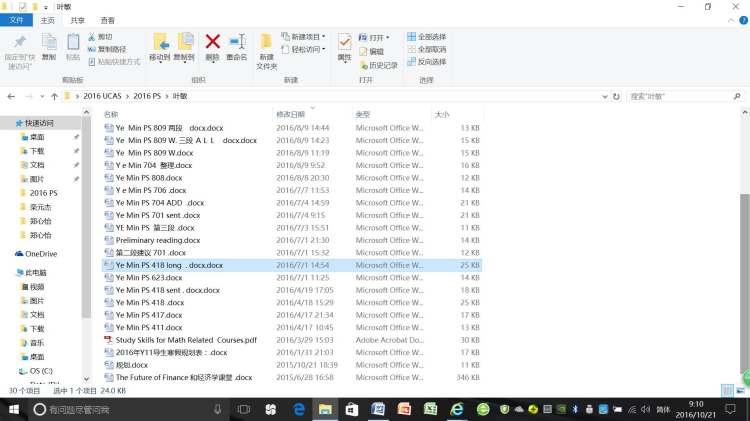Click Invert selection (反向选择) button
The image size is (750, 421).
pyautogui.click(x=427, y=61)
